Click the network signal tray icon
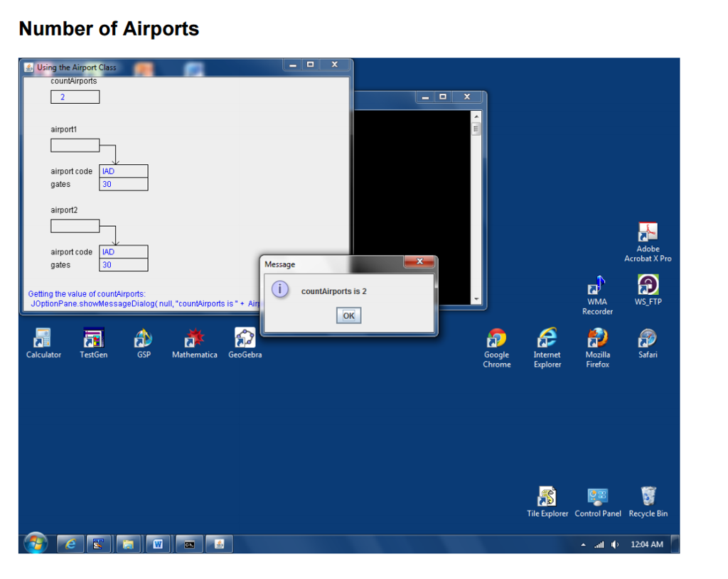Image resolution: width=728 pixels, height=579 pixels. (x=599, y=545)
